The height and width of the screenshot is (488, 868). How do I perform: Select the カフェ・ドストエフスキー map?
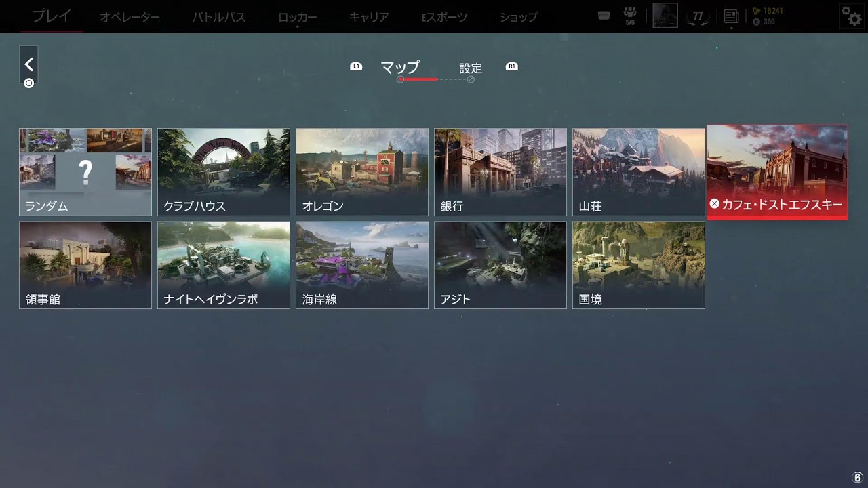tap(777, 172)
